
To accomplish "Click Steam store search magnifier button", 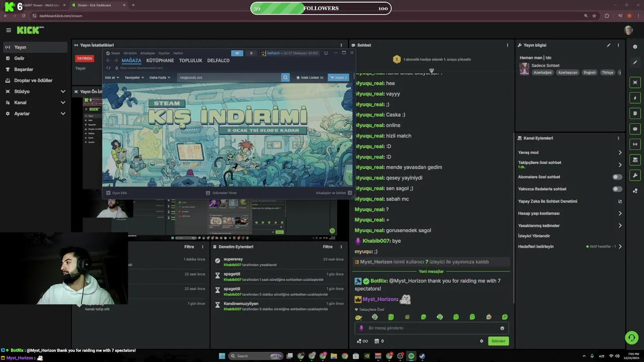I will (x=285, y=77).
